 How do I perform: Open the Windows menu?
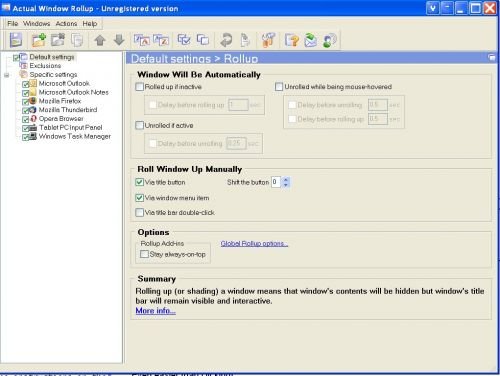pyautogui.click(x=37, y=23)
